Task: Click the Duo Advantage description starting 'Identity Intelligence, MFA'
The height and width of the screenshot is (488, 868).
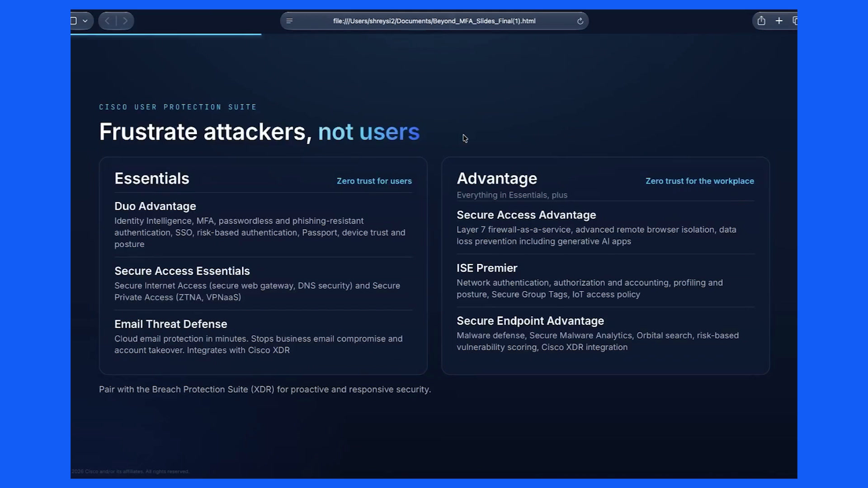Action: coord(260,233)
